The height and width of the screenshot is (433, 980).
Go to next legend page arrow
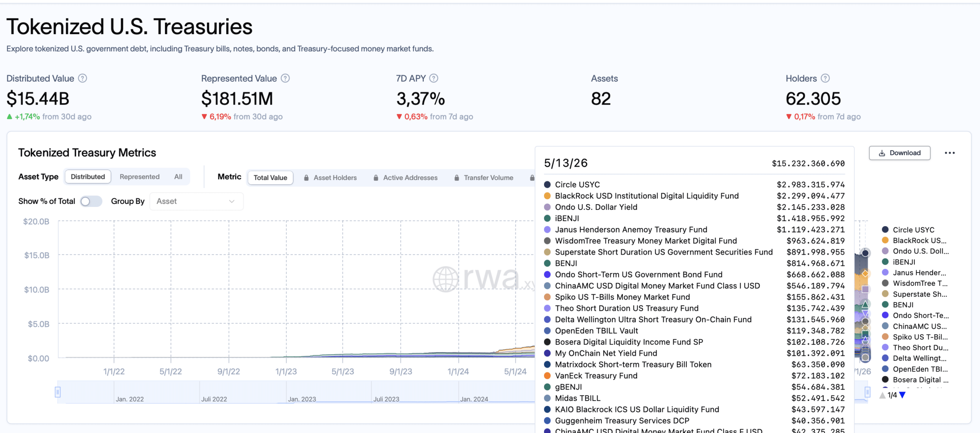pos(902,395)
